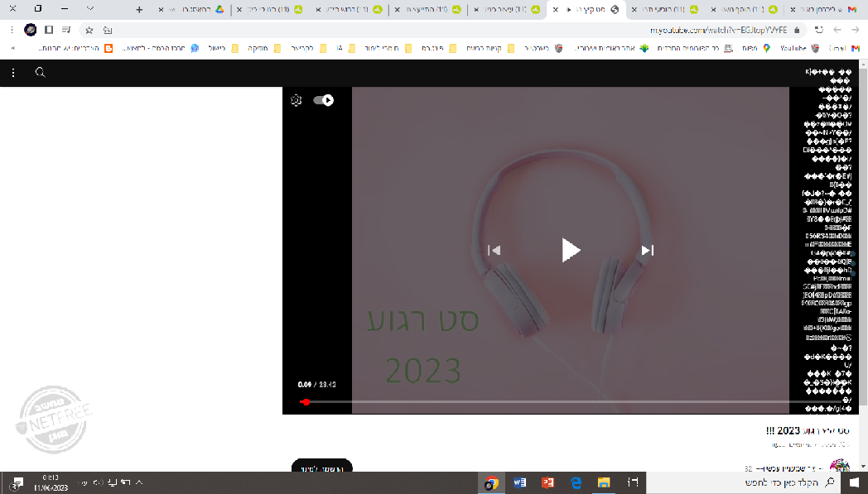Click the channel avatar below the video
The width and height of the screenshot is (868, 494).
[840, 466]
